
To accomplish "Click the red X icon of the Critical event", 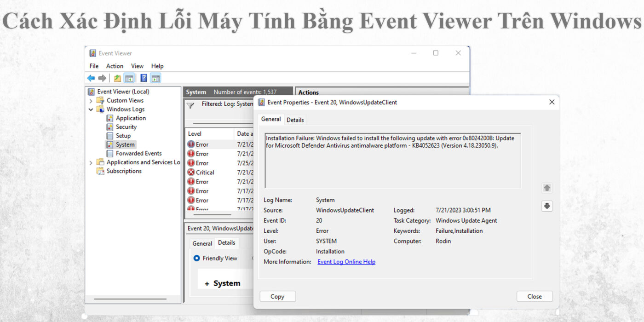I will pos(191,172).
